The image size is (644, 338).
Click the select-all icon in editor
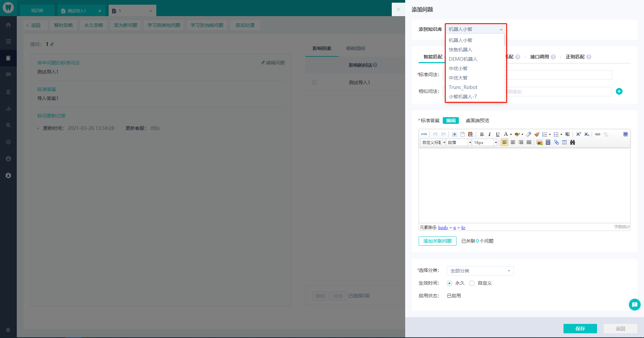454,134
